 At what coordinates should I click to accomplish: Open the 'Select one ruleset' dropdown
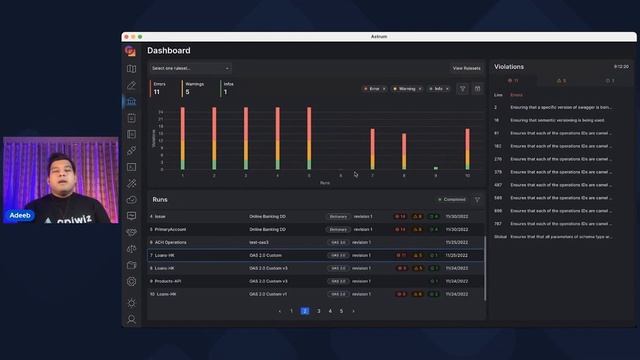(190, 68)
